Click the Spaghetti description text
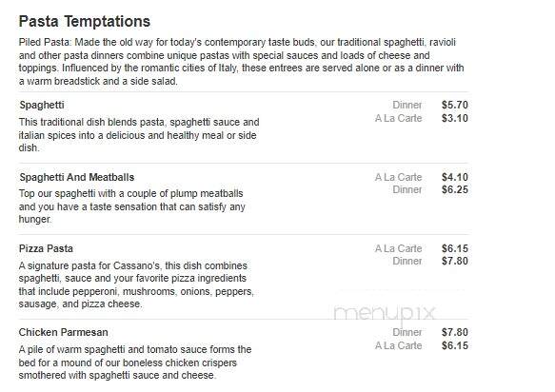This screenshot has width=555, height=392. (x=139, y=135)
